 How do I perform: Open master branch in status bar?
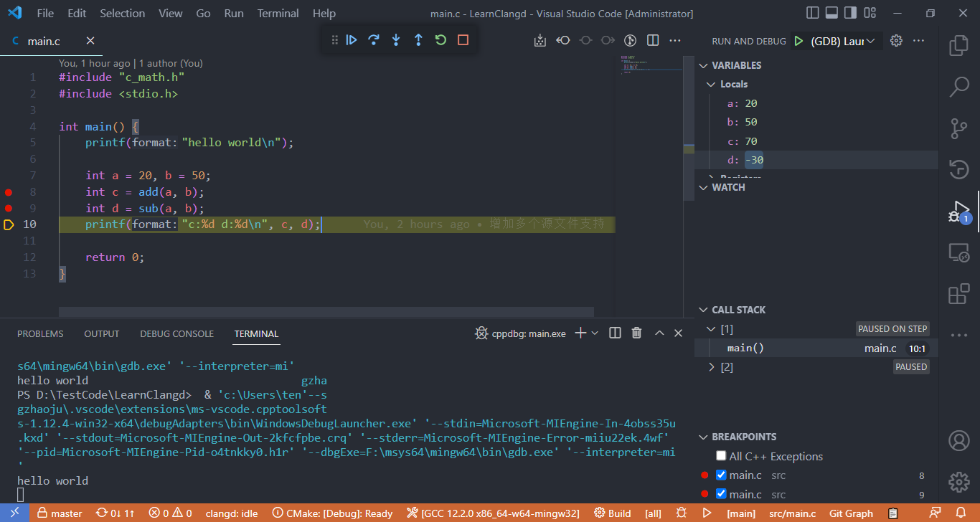60,513
